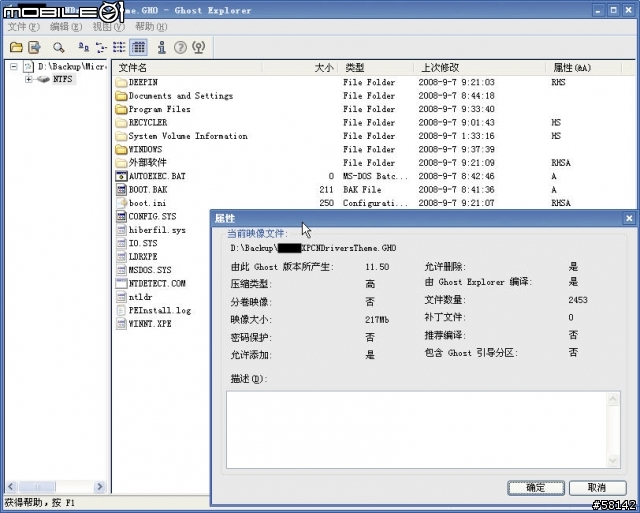Image resolution: width=640 pixels, height=513 pixels.
Task: Select the AUTOEXEC.BAT file icon
Action: click(121, 176)
